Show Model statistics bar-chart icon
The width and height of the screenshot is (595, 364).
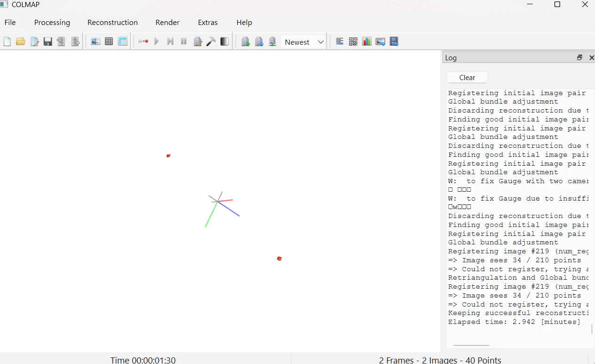coord(367,42)
